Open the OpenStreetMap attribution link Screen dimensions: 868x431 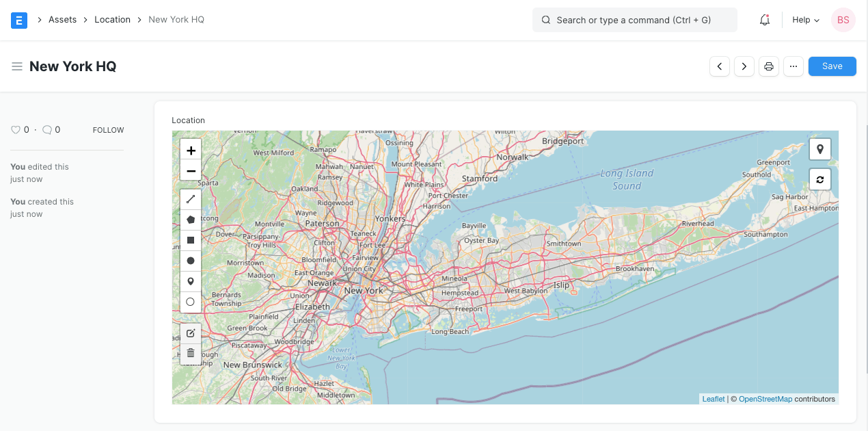(x=765, y=398)
